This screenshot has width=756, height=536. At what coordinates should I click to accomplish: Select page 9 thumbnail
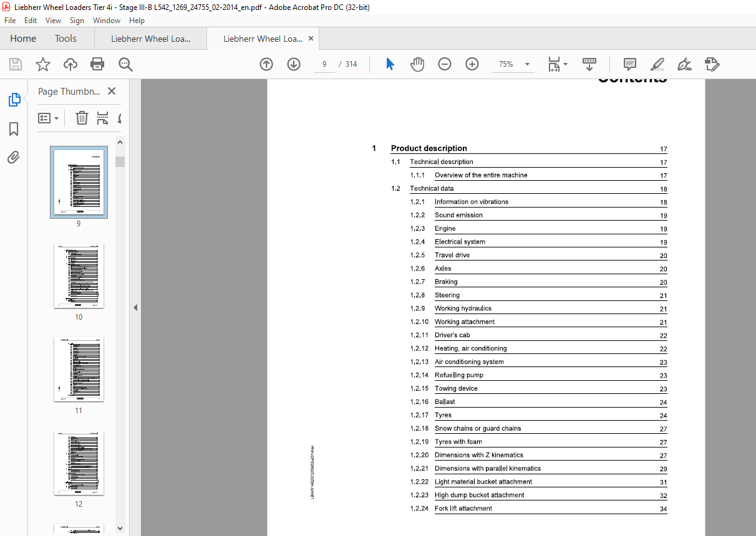tap(79, 183)
